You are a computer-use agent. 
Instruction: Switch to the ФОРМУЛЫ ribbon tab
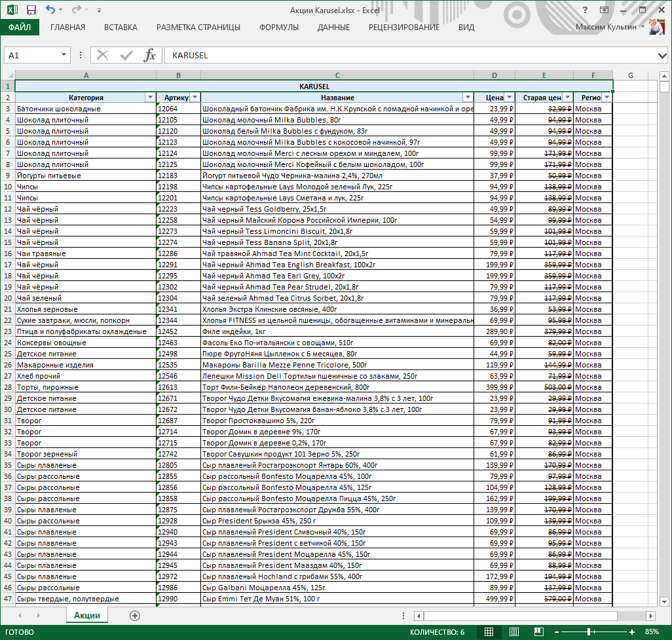(279, 28)
